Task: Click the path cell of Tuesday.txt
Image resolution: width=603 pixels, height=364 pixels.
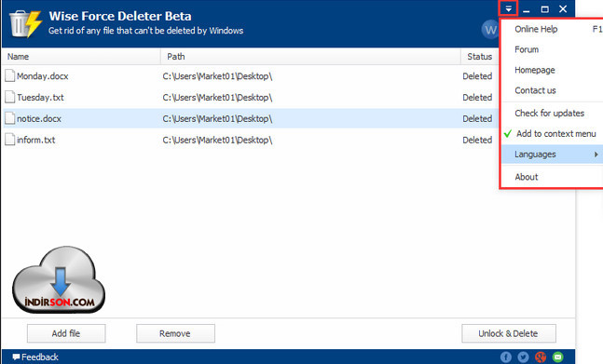Action: [x=217, y=98]
